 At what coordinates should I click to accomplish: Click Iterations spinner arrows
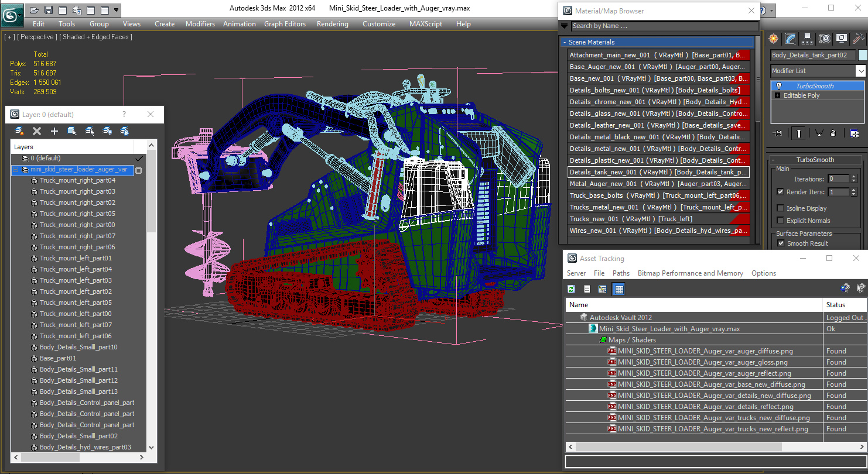[x=853, y=179]
